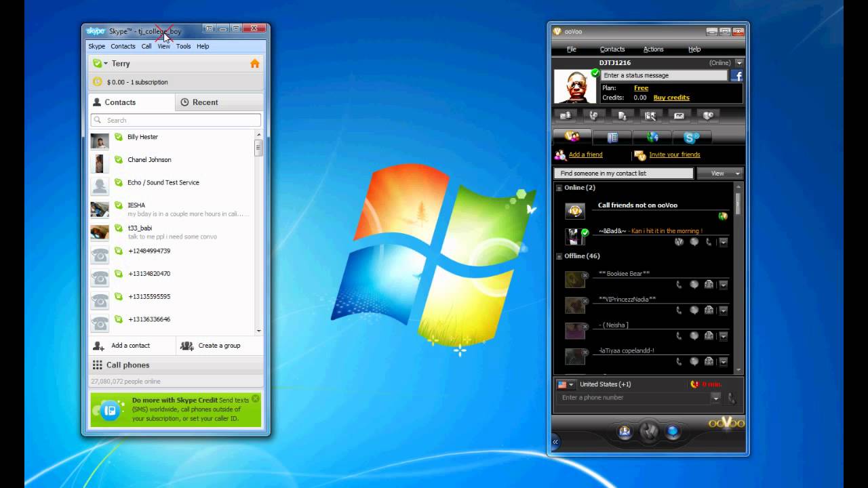Open the Skype menu in Skype menu bar
Image resolution: width=868 pixels, height=488 pixels.
click(x=97, y=46)
